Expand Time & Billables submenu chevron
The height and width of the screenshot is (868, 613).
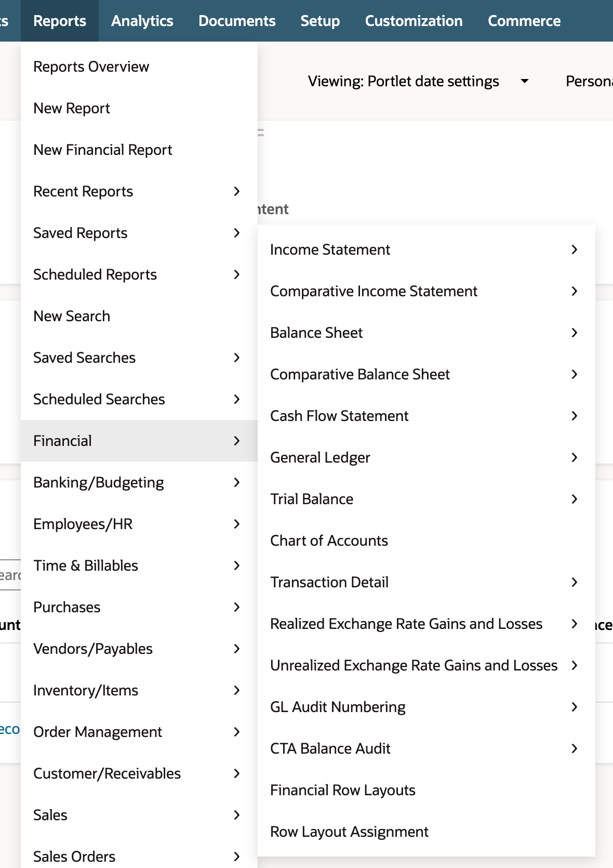(x=237, y=565)
